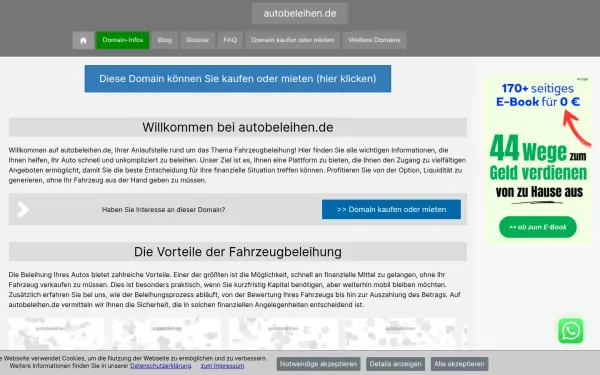Click the home icon in navigation

[83, 40]
